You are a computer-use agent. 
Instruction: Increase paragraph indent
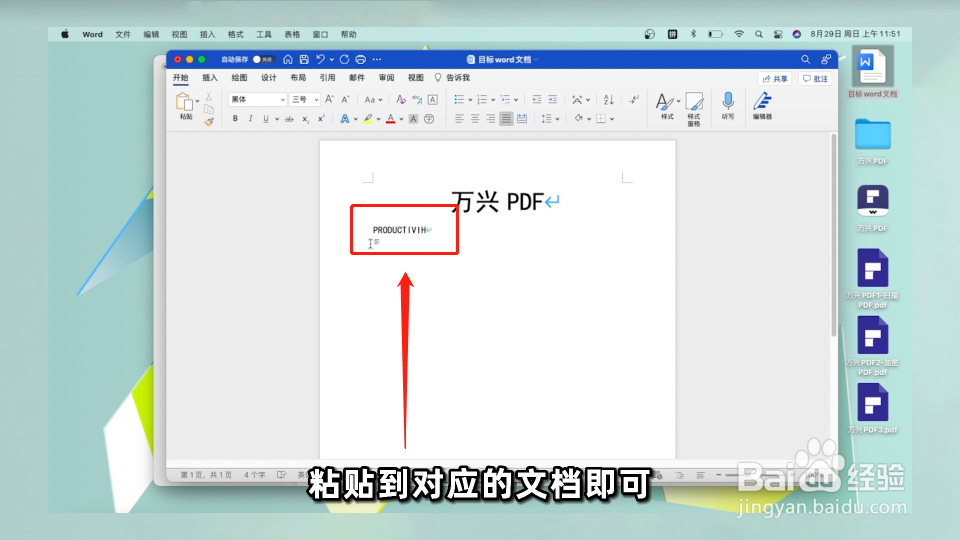point(553,99)
